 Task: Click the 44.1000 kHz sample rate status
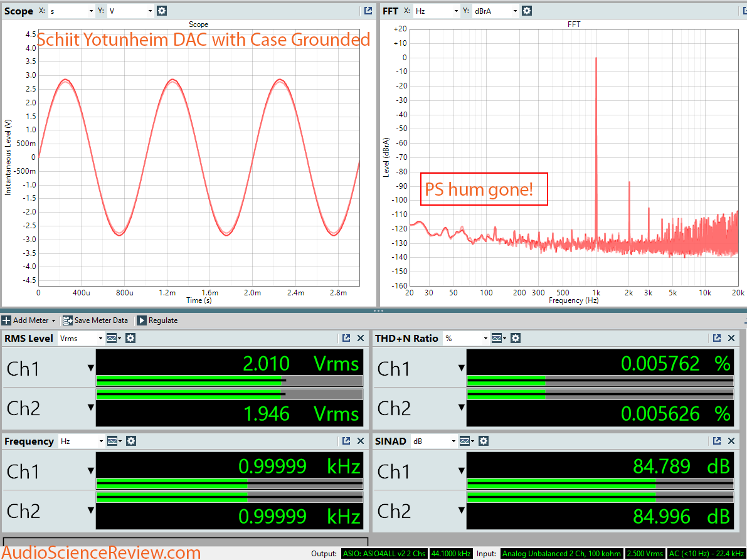451,553
